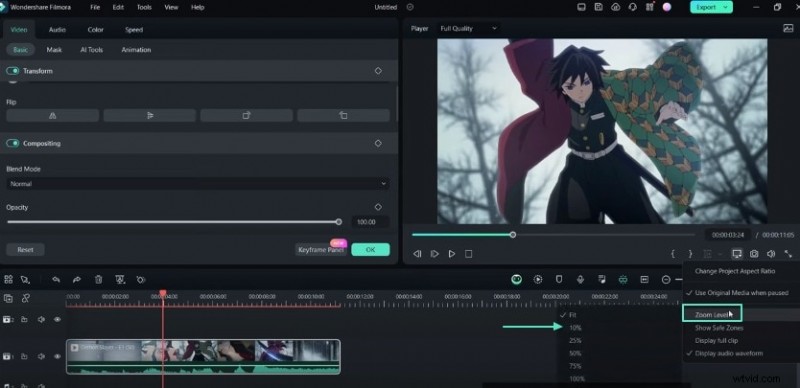Click the AI copilot face icon
The width and height of the screenshot is (800, 388).
pos(517,279)
